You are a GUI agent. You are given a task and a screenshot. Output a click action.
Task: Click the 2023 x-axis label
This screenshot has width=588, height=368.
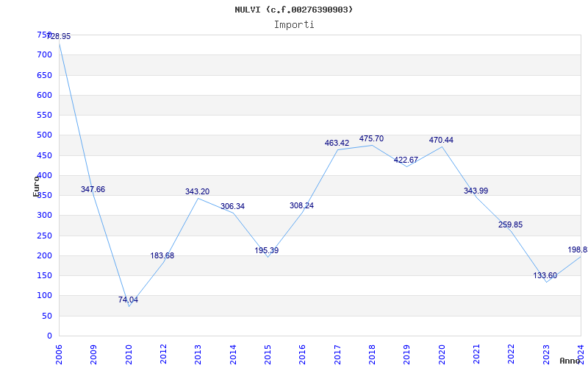click(546, 354)
